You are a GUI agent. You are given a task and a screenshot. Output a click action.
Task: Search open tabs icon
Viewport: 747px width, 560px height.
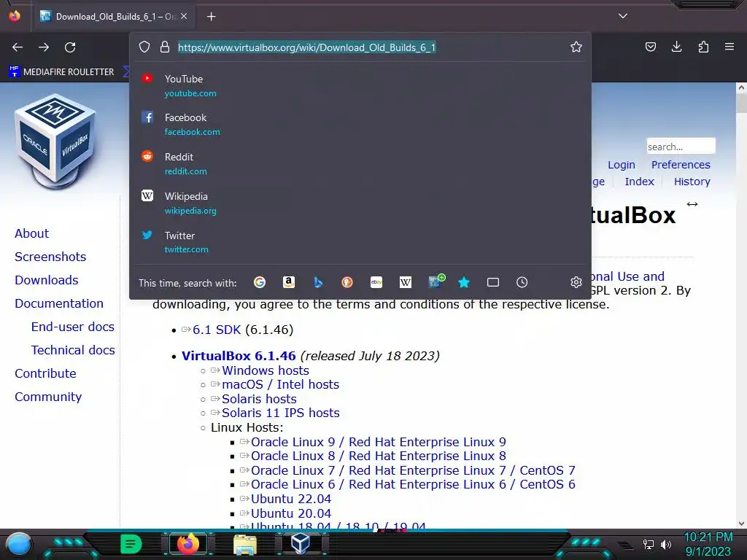pyautogui.click(x=493, y=282)
